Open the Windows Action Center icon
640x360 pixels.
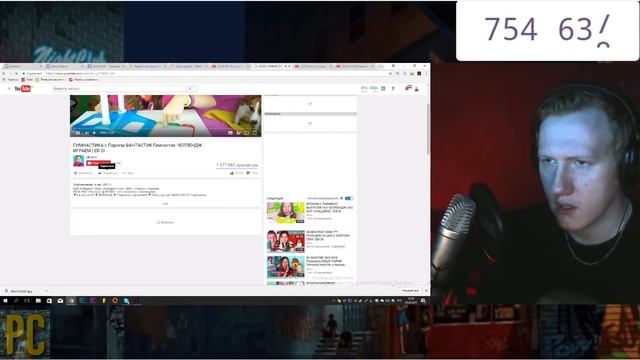(x=423, y=301)
